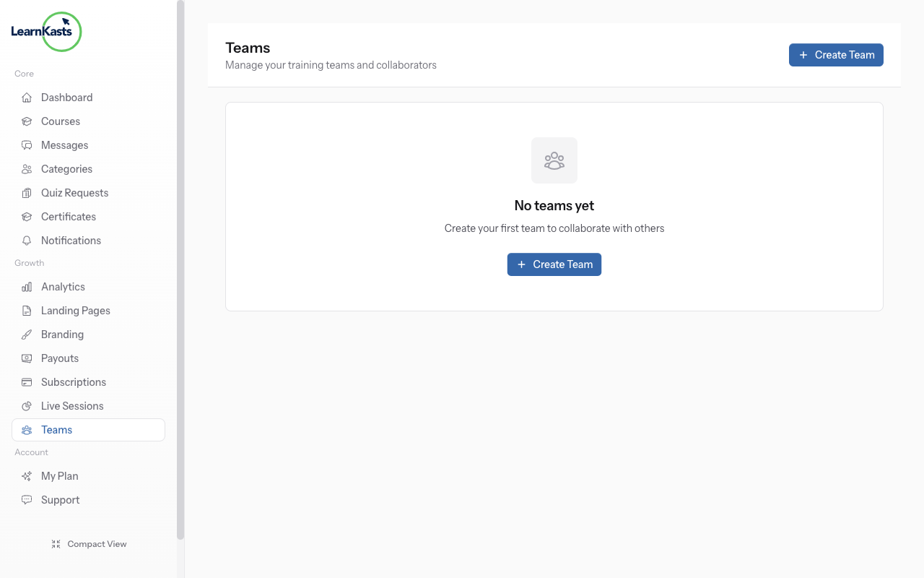Click the Create Team button below the empty state

point(554,264)
